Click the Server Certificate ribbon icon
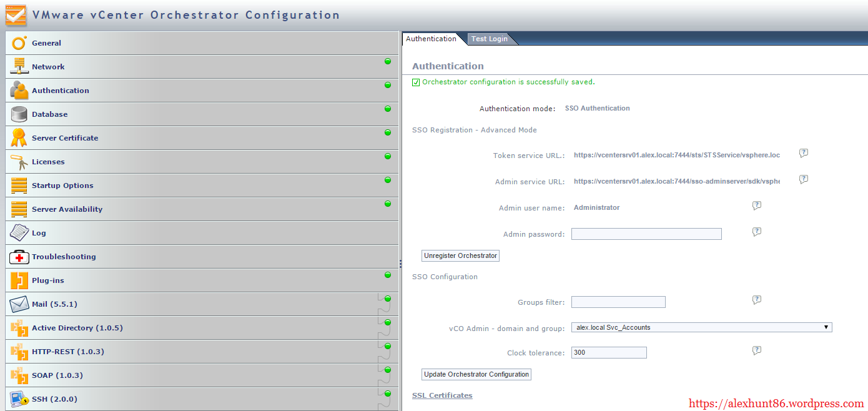 19,138
